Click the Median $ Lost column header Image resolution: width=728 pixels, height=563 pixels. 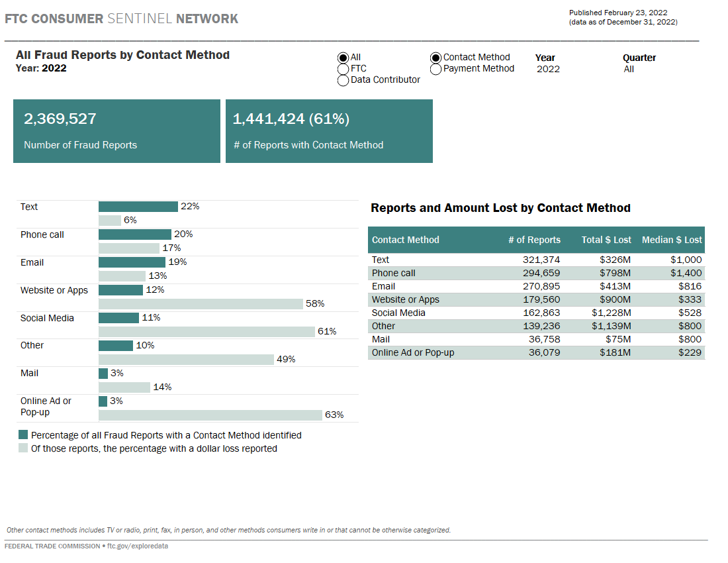tap(672, 240)
